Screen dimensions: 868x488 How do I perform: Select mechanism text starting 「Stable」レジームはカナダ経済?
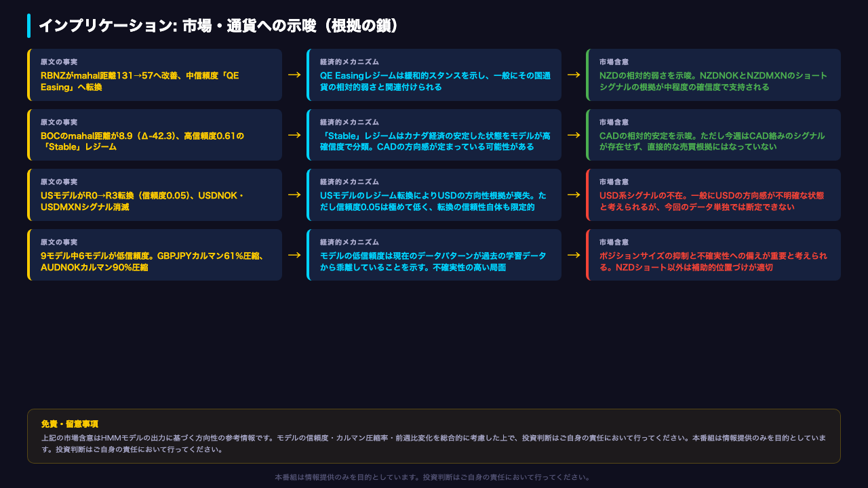[x=435, y=142]
